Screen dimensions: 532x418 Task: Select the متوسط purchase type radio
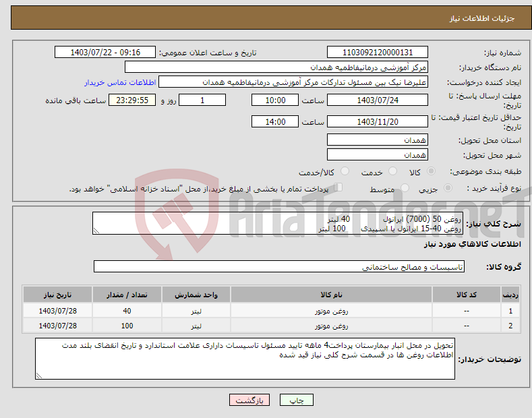point(405,187)
